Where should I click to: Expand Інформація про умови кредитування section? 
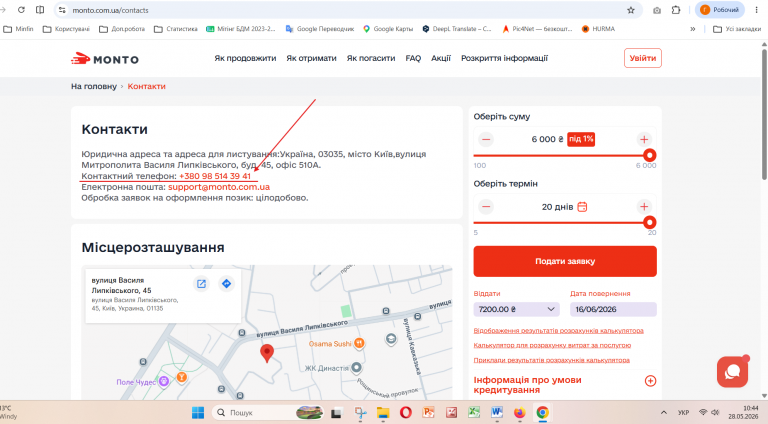(x=650, y=380)
